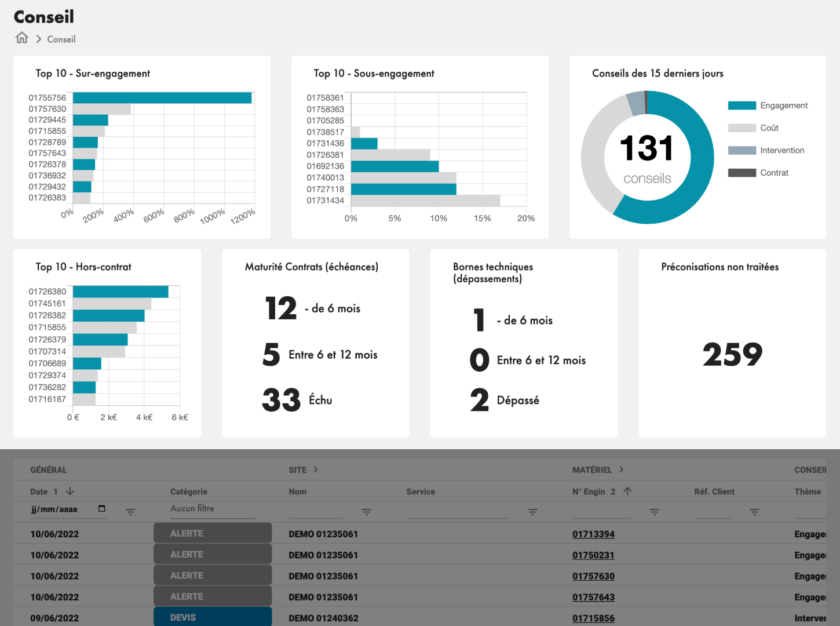Click the Thème column header
Image resolution: width=840 pixels, height=626 pixels.
click(x=808, y=492)
